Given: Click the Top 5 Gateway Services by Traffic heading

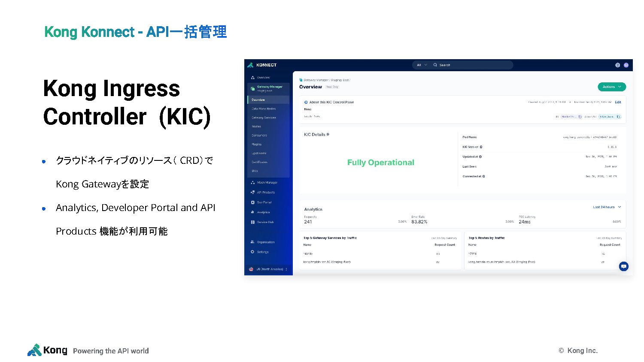Looking at the screenshot, I should pos(330,238).
